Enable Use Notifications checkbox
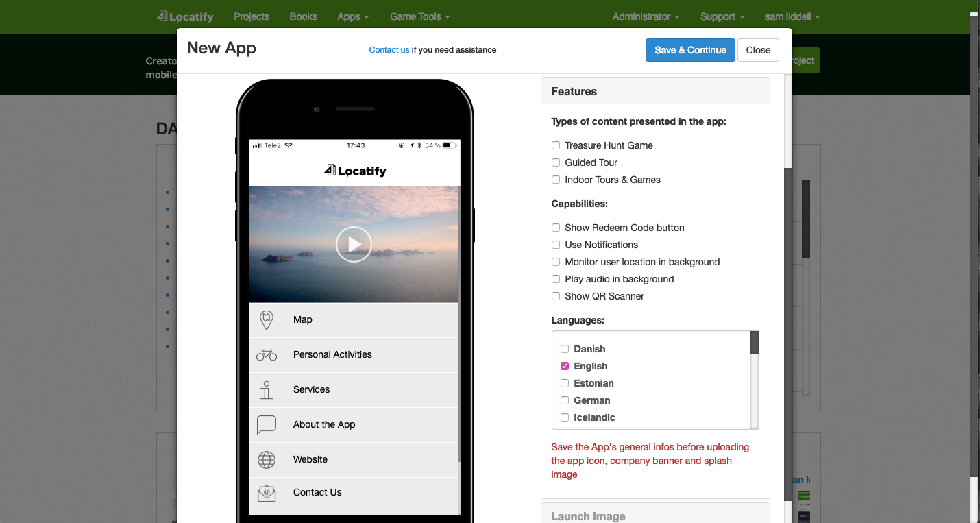 [x=556, y=245]
